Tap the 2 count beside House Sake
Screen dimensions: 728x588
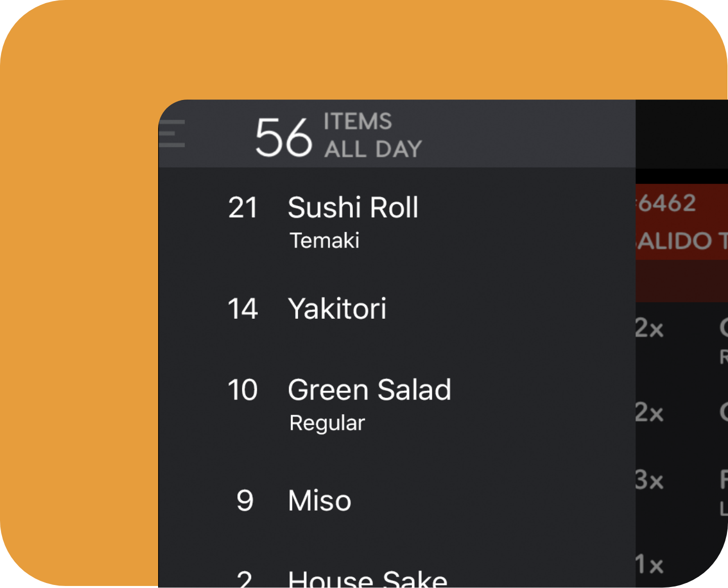point(245,579)
